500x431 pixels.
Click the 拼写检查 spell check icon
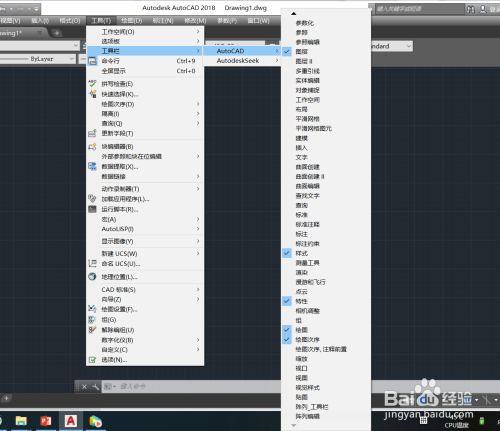[92, 83]
